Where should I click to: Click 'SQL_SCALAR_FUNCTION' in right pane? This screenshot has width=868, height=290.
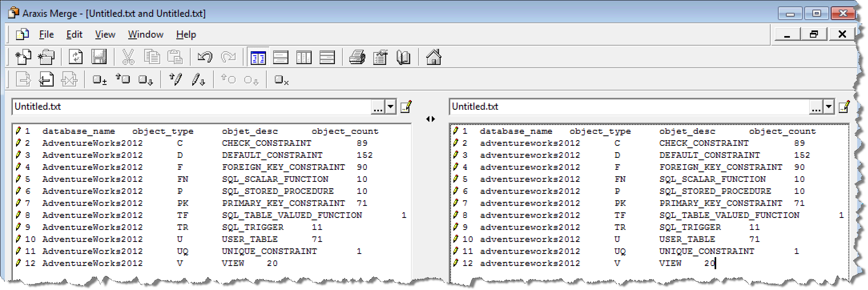click(x=712, y=179)
